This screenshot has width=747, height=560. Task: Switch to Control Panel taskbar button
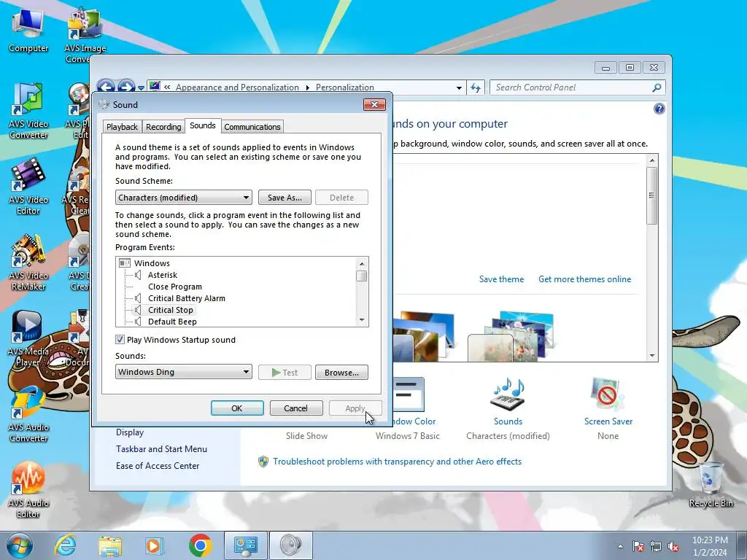coord(246,545)
